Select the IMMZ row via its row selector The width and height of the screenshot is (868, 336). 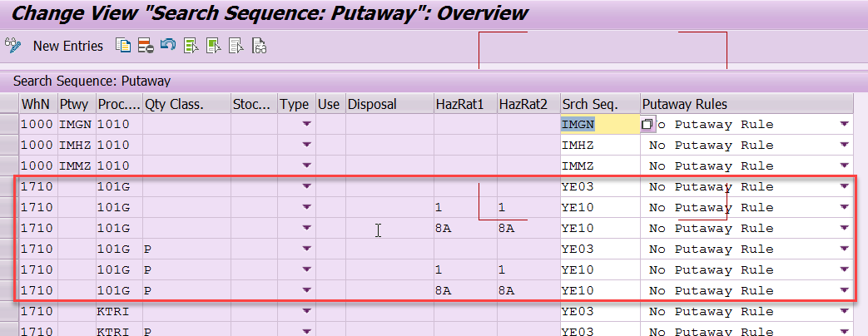click(x=9, y=166)
